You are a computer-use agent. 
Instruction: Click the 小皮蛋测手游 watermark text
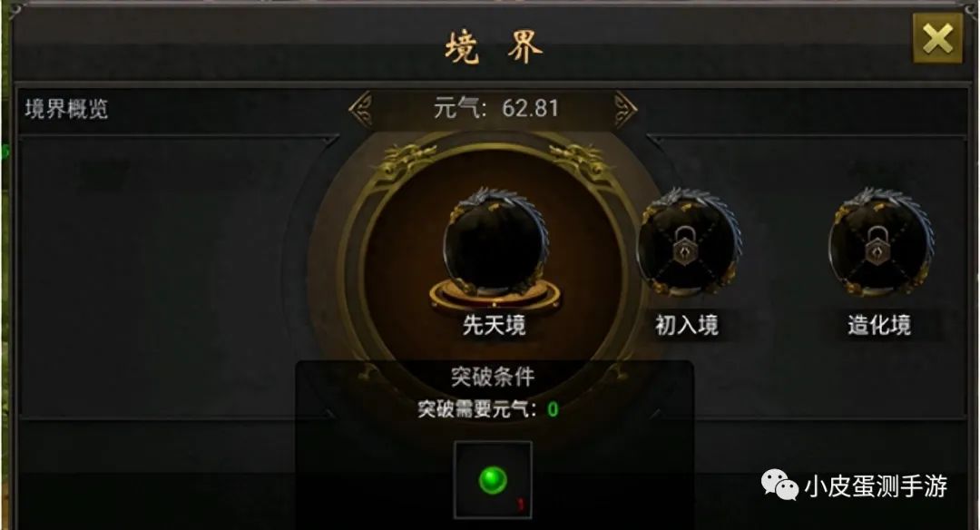point(877,486)
